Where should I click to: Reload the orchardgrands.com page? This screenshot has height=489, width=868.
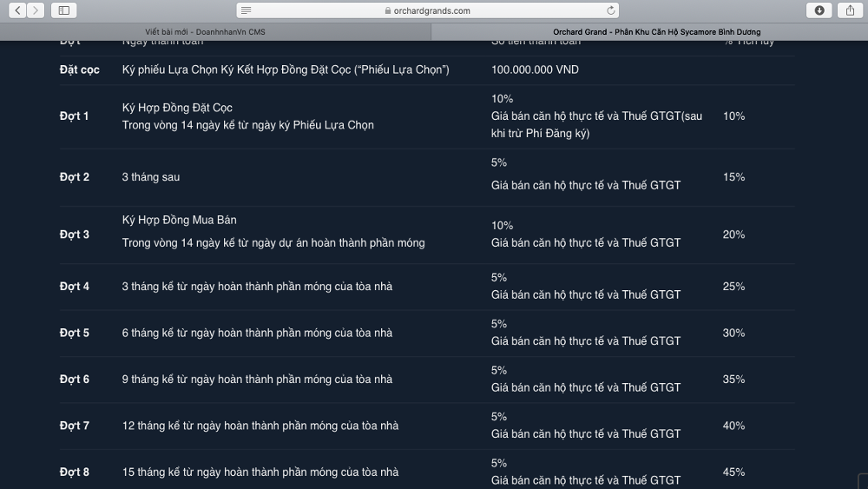611,10
